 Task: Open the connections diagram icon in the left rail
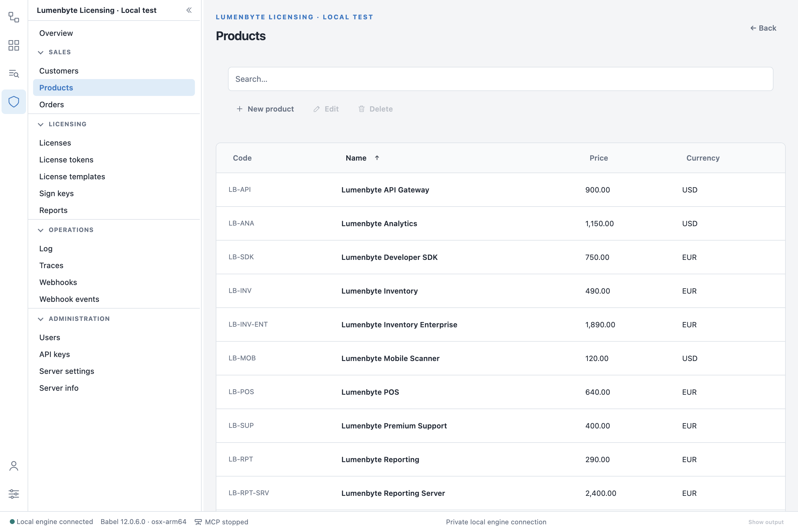pos(13,17)
